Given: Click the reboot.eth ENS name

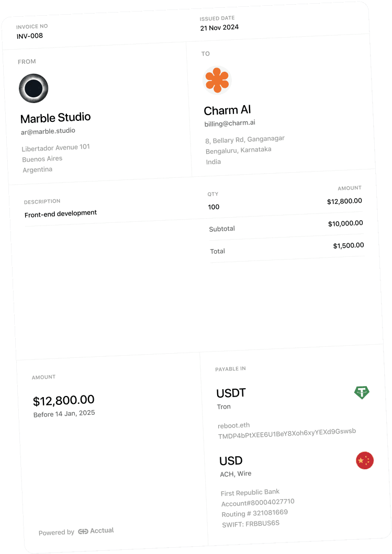Looking at the screenshot, I should 233,425.
